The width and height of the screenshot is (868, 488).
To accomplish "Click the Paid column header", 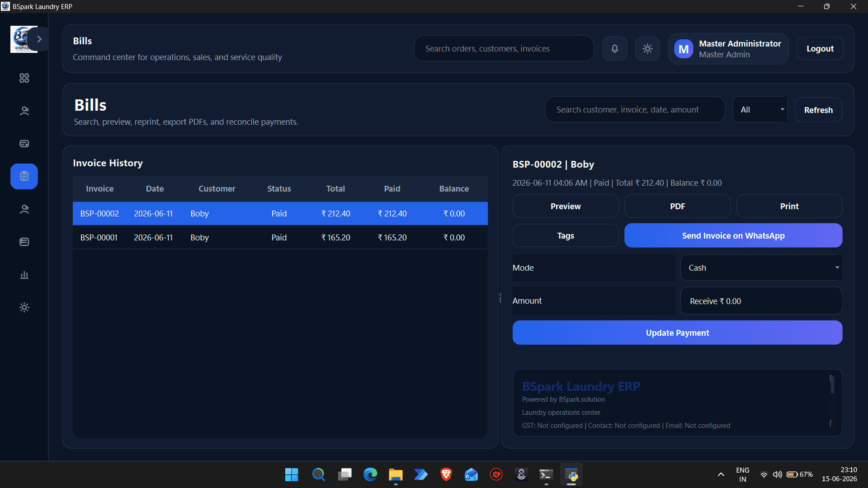I will point(392,188).
